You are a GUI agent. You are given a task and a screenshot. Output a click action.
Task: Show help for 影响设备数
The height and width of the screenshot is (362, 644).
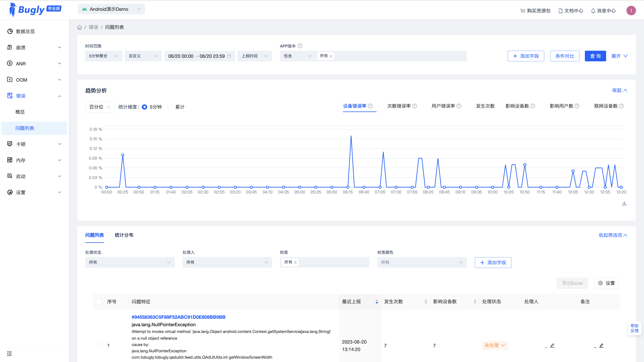[x=533, y=106]
